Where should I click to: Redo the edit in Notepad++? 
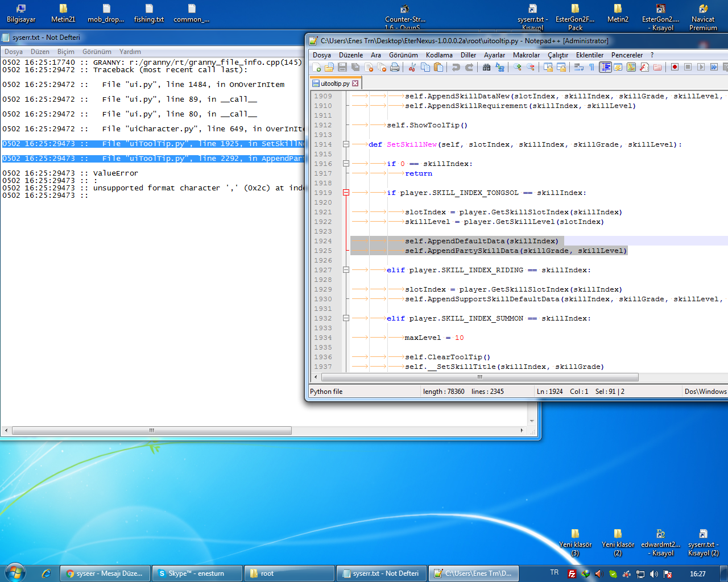(x=469, y=67)
